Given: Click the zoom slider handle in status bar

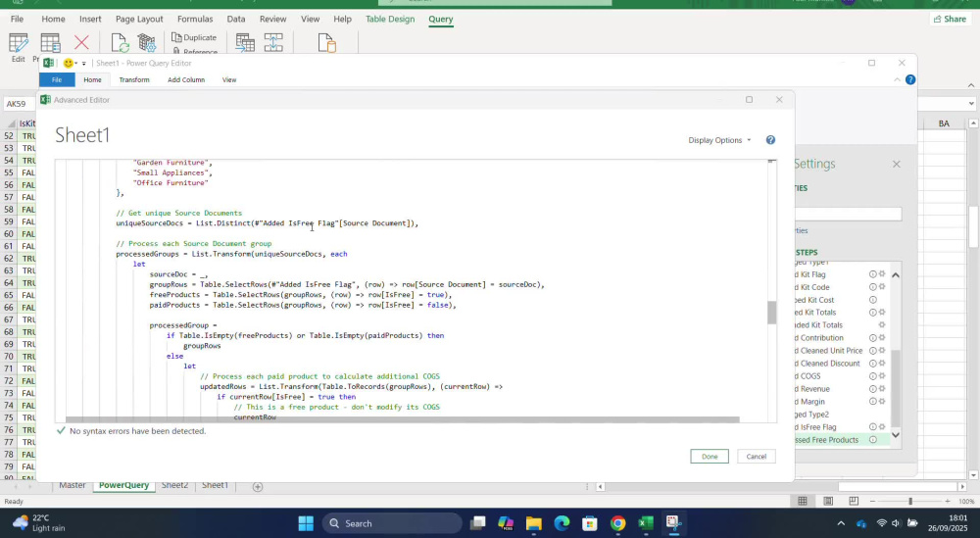Looking at the screenshot, I should 910,501.
